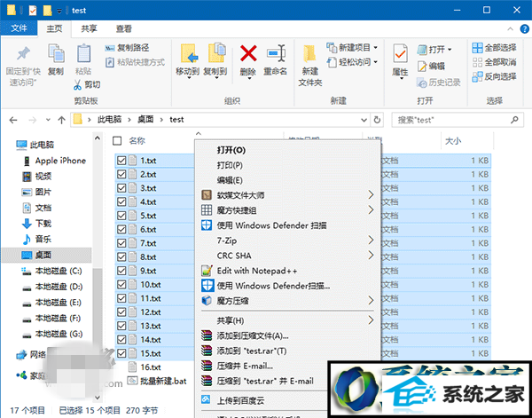Click the navigation pane scroll-up arrow
Image resolution: width=532 pixels, height=418 pixels.
coord(98,138)
